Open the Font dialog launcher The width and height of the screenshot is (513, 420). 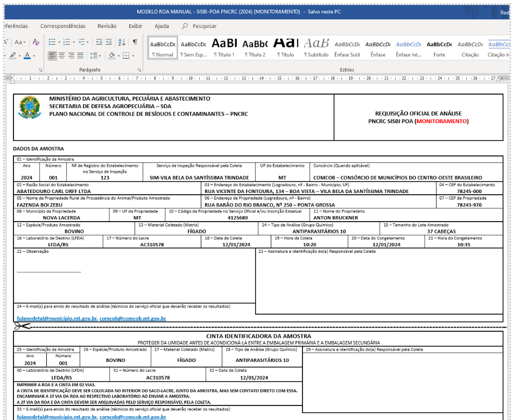[x=40, y=69]
